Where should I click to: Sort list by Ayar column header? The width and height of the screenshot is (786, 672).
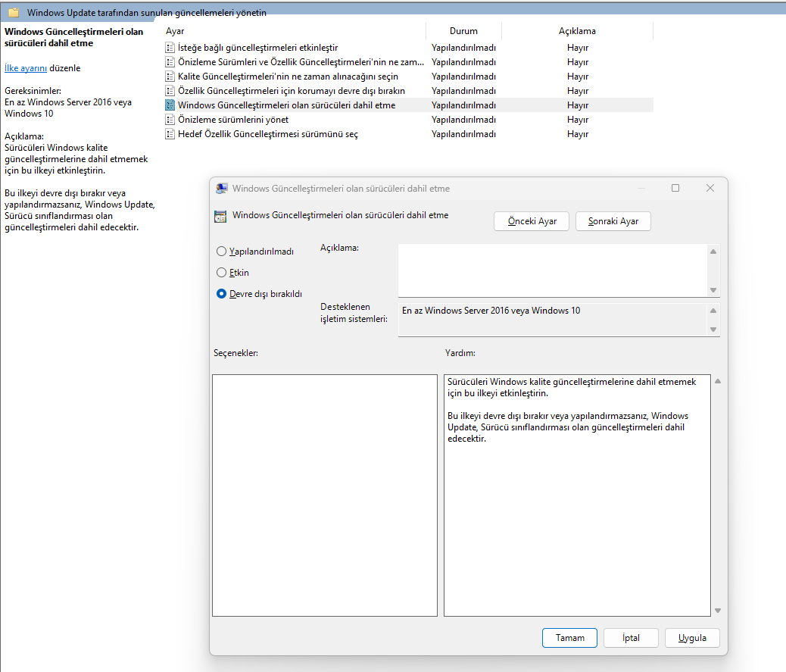coord(295,31)
